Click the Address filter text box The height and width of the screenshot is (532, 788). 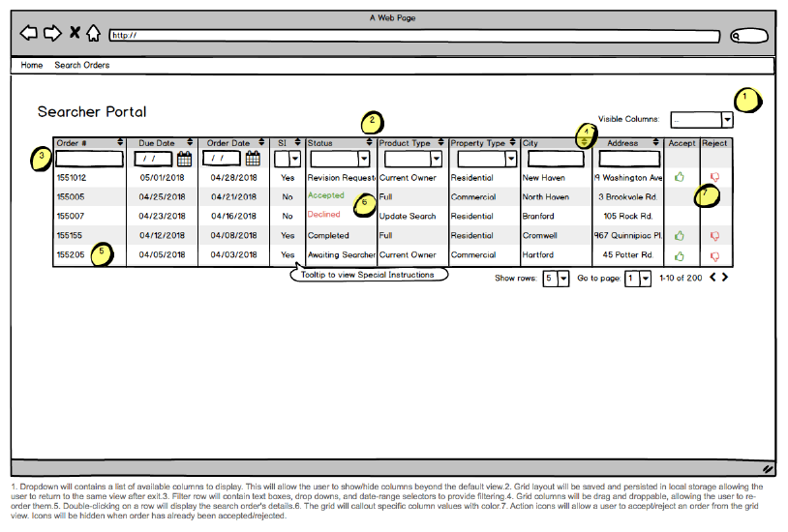[x=629, y=160]
